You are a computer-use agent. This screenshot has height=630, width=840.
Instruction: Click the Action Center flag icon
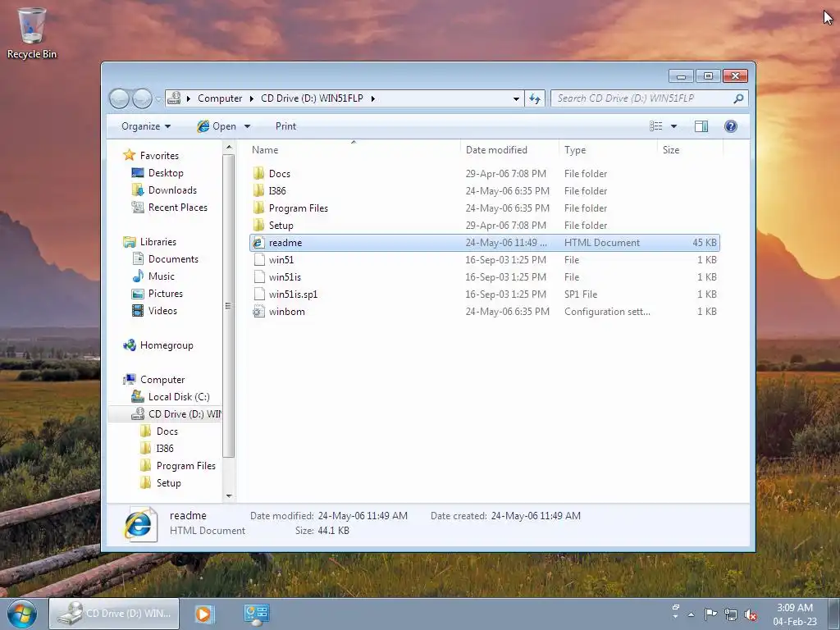point(711,614)
